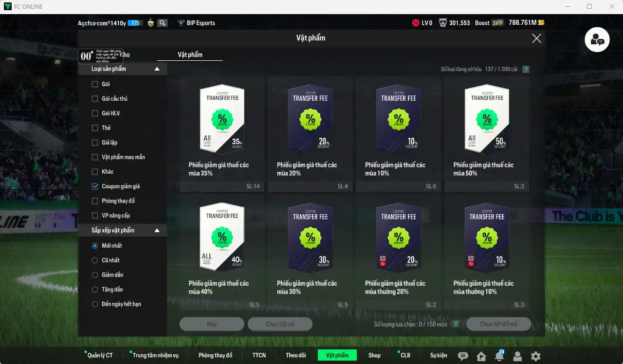Click help icon next to selection count

tap(456, 324)
